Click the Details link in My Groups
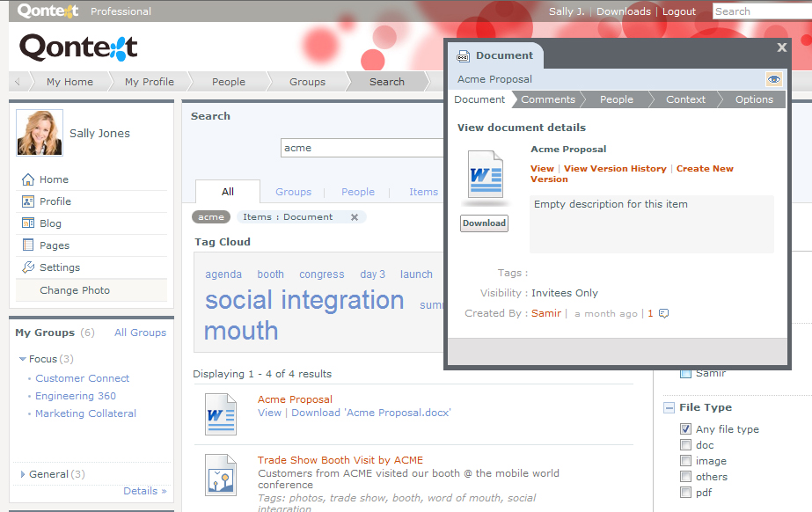Image resolution: width=812 pixels, height=512 pixels. point(144,491)
